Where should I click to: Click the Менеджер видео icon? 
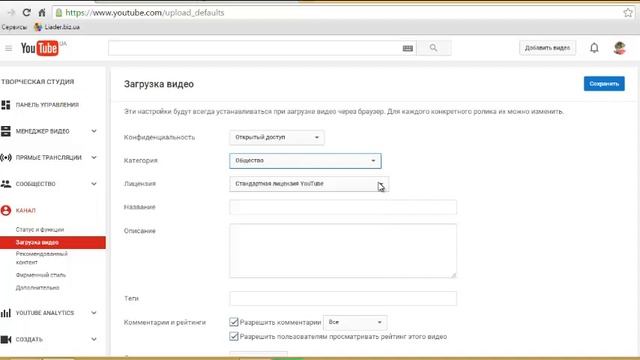(6, 131)
